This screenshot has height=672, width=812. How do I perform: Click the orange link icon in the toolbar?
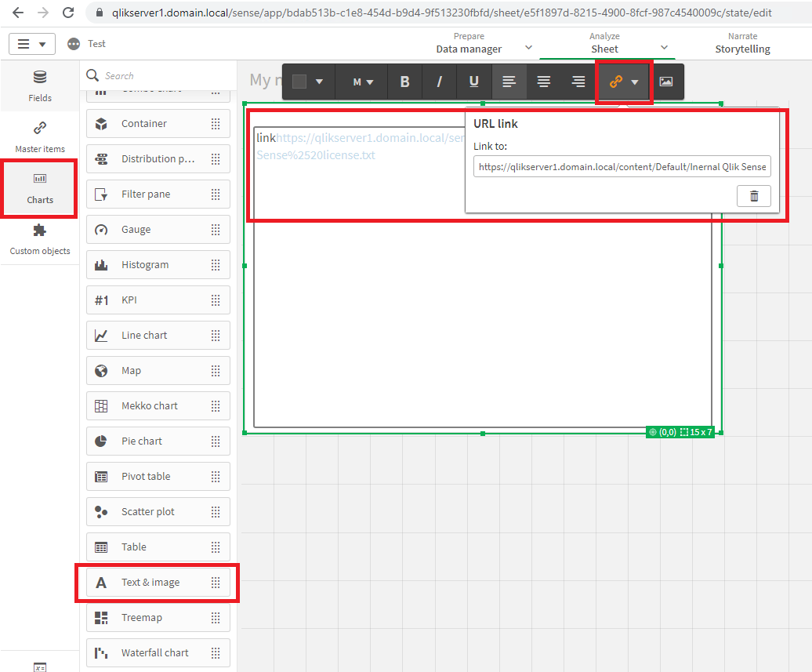[x=616, y=82]
